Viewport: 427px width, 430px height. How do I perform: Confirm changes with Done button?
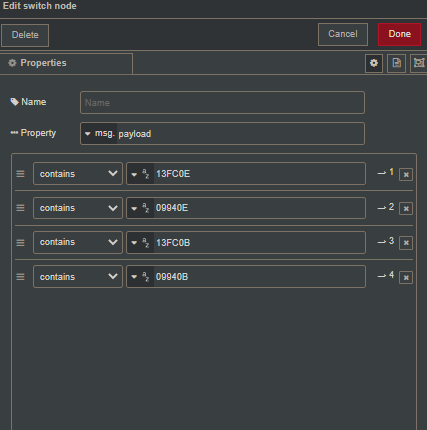tap(399, 34)
